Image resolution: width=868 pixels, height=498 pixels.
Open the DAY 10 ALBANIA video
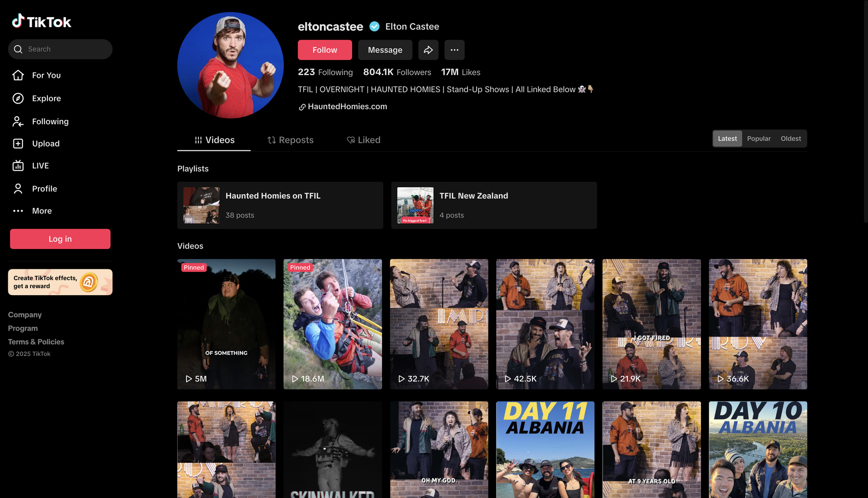pos(758,450)
